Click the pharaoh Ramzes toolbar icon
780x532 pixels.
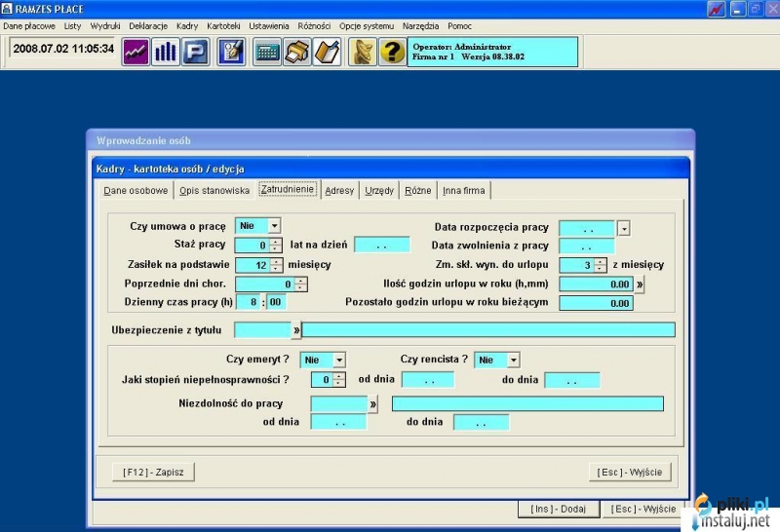pos(363,52)
